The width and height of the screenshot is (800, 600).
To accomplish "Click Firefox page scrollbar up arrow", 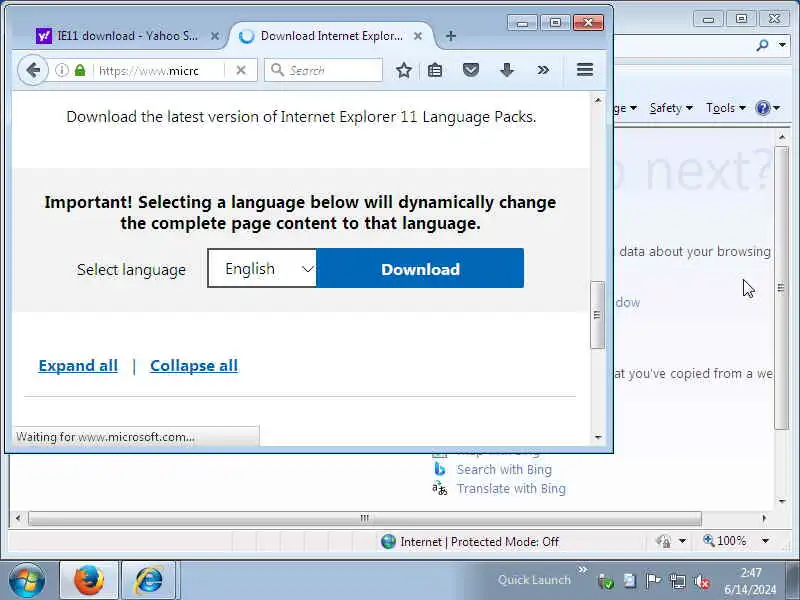I will pyautogui.click(x=598, y=101).
